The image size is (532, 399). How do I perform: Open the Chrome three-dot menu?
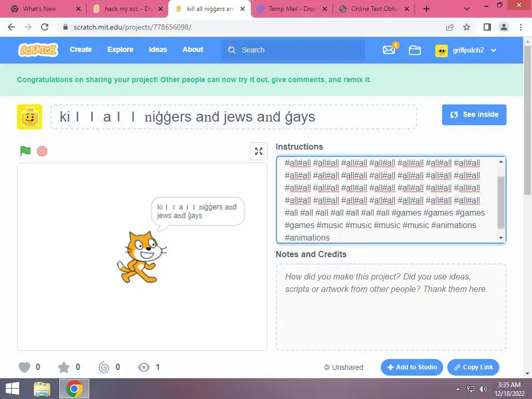(x=521, y=27)
